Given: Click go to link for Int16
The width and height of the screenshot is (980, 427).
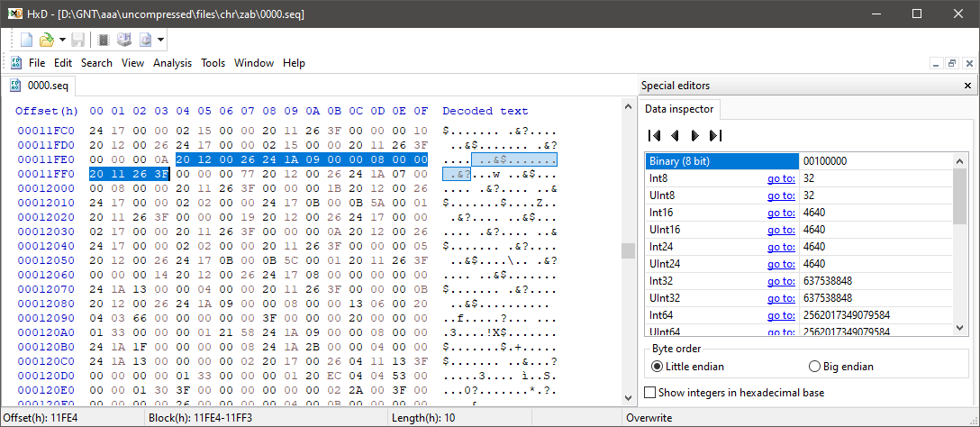Looking at the screenshot, I should [x=781, y=213].
